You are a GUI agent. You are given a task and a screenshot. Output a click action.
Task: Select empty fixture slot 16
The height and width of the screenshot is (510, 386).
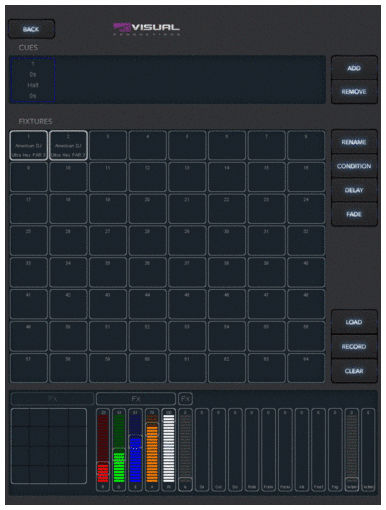coord(306,177)
